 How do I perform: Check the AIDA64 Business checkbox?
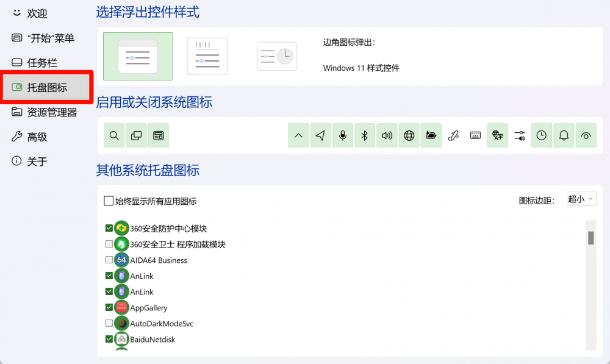[109, 260]
